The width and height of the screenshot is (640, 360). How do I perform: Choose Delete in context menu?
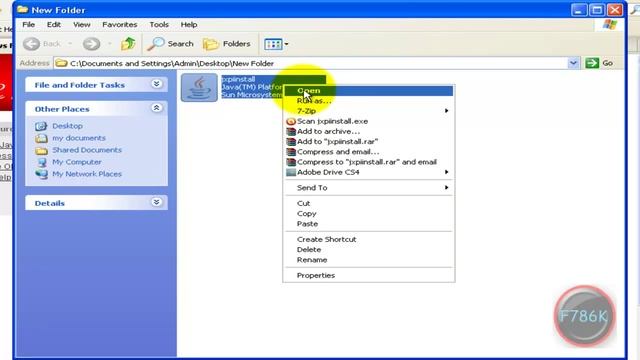(x=369, y=249)
